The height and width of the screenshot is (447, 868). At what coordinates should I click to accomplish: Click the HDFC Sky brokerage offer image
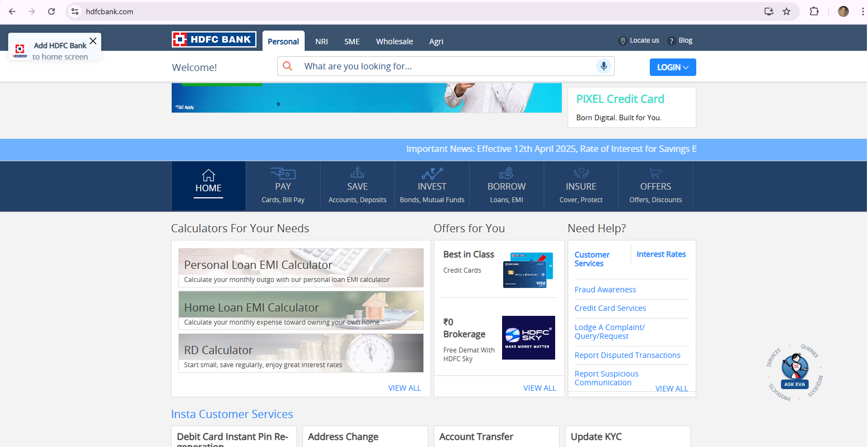click(528, 338)
